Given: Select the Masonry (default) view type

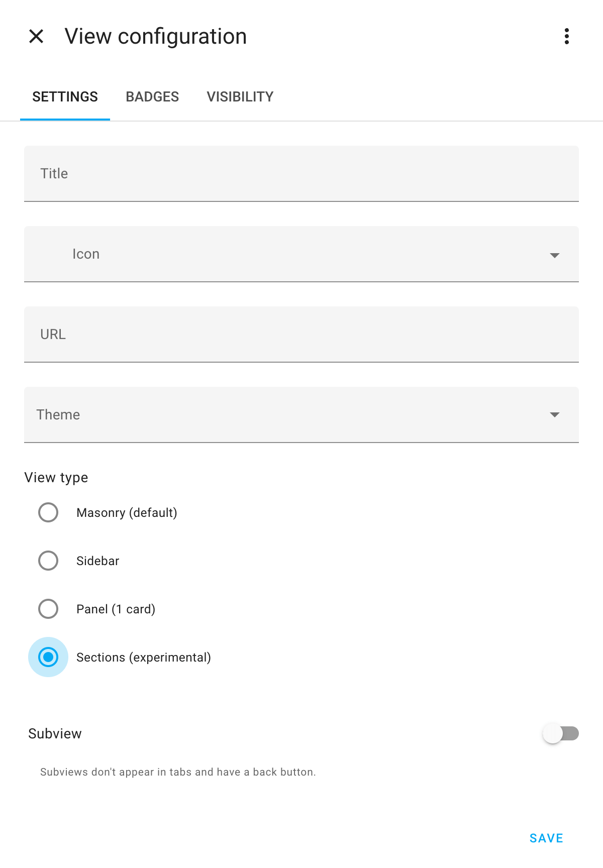Looking at the screenshot, I should click(48, 512).
